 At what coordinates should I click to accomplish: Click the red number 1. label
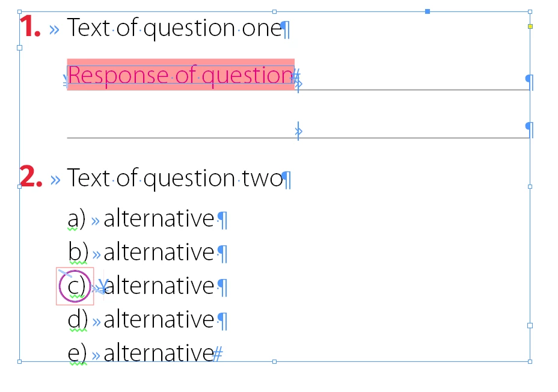pyautogui.click(x=30, y=26)
